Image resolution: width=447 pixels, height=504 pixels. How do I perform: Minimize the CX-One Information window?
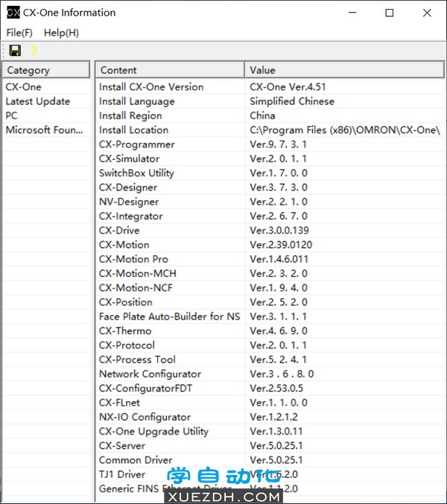coord(352,13)
